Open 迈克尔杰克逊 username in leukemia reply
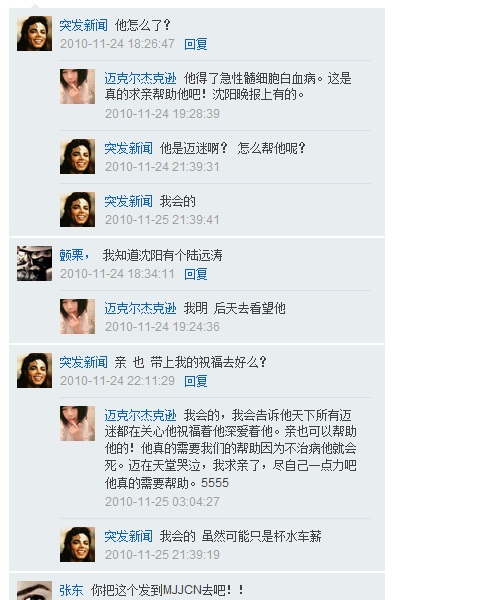The height and width of the screenshot is (600, 490). click(x=140, y=79)
